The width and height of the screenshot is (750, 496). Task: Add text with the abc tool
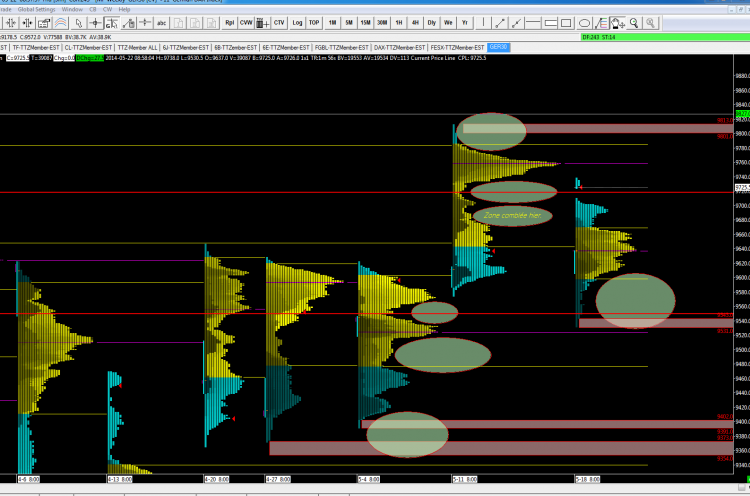pos(162,23)
